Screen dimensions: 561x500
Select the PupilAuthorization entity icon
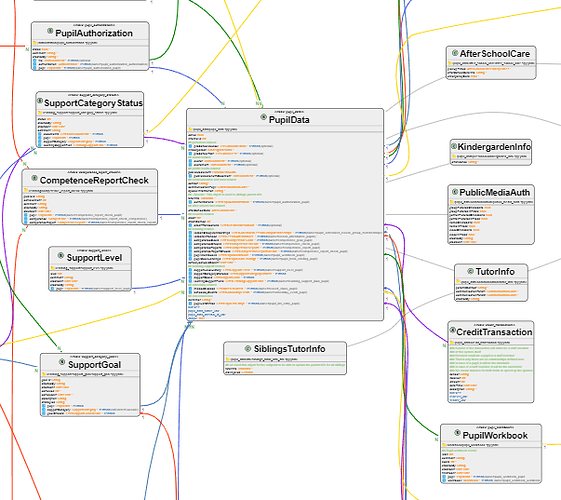[x=50, y=31]
